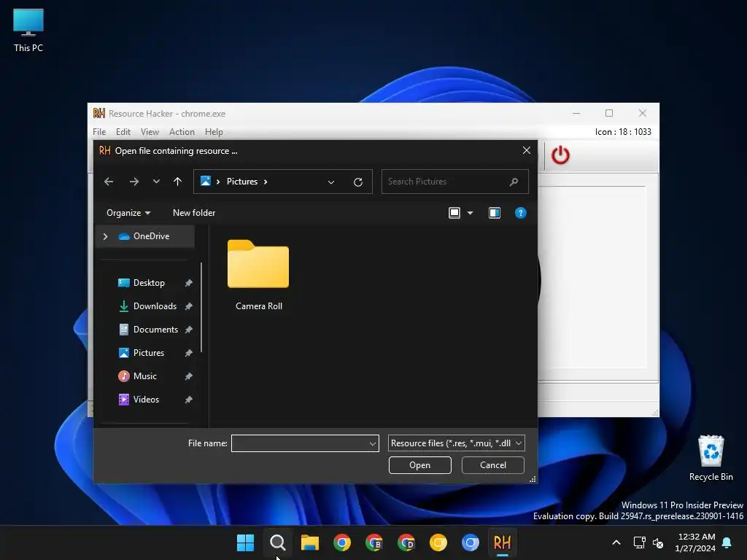
Task: Open taskbar Search
Action: 277,542
